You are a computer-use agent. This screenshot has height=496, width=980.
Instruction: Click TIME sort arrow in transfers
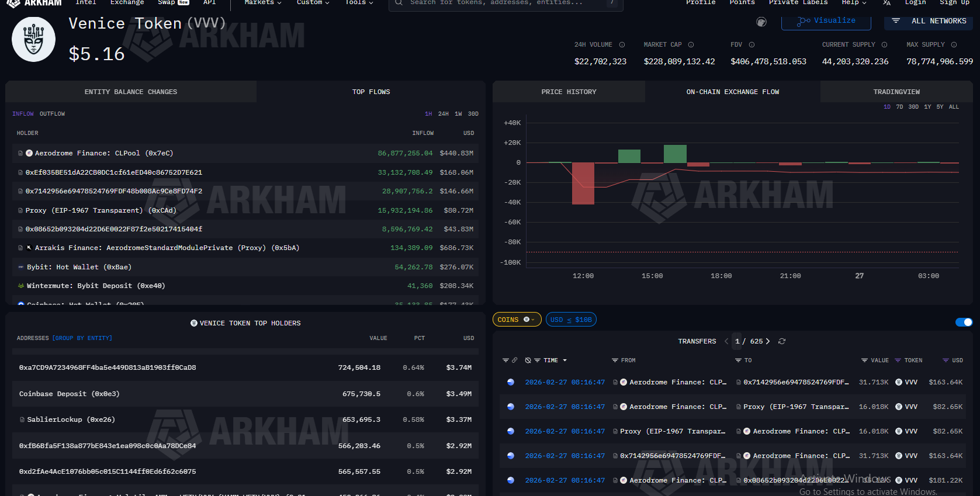tap(565, 360)
